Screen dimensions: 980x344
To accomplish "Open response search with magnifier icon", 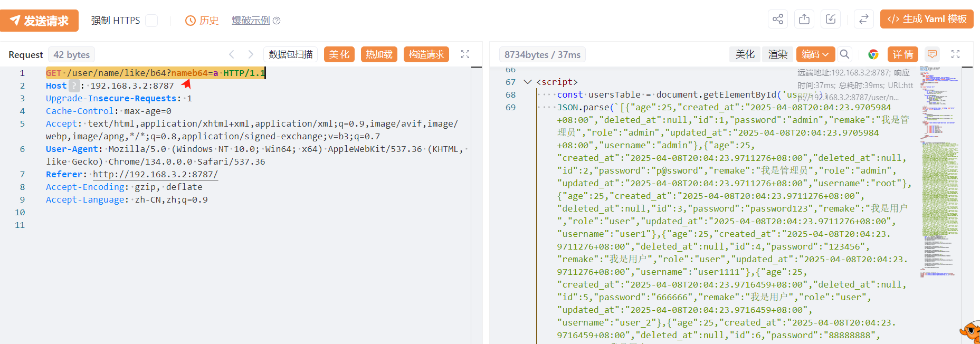I will pyautogui.click(x=844, y=54).
